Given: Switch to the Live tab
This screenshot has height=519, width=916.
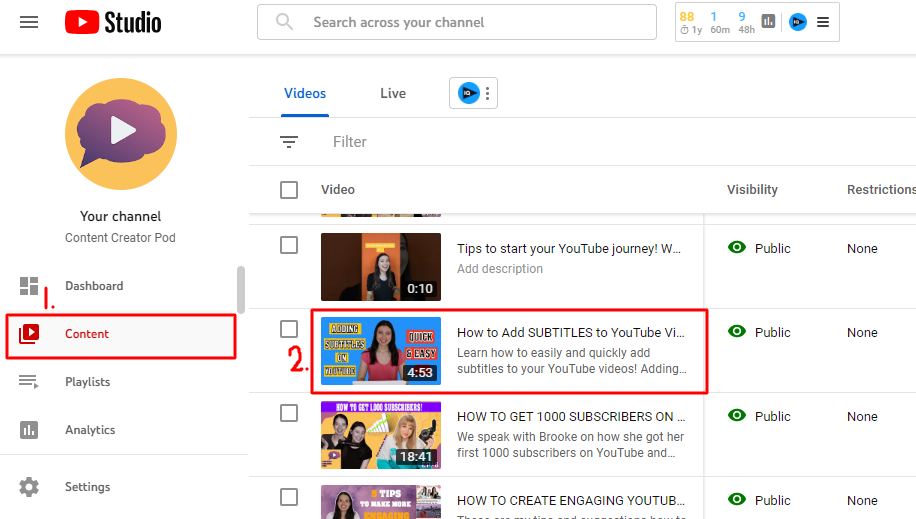Looking at the screenshot, I should tap(393, 94).
